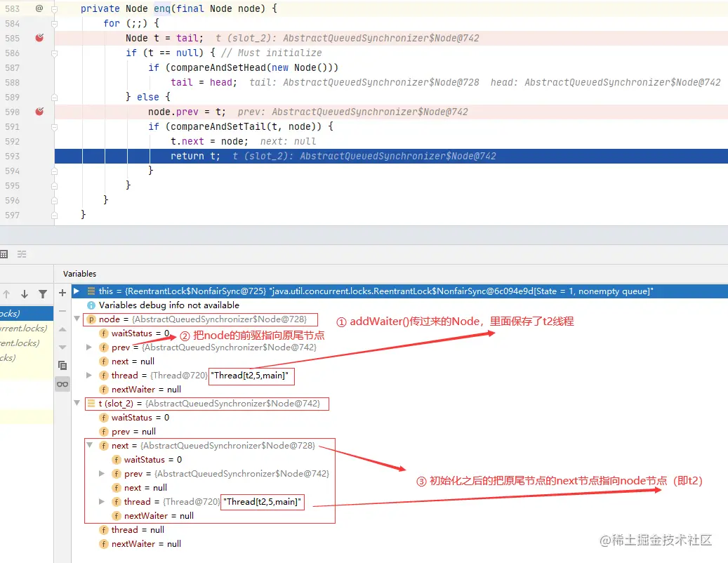Select node's 'nextWaiter = null' field
Viewport: 728px width, 563px height.
click(140, 390)
